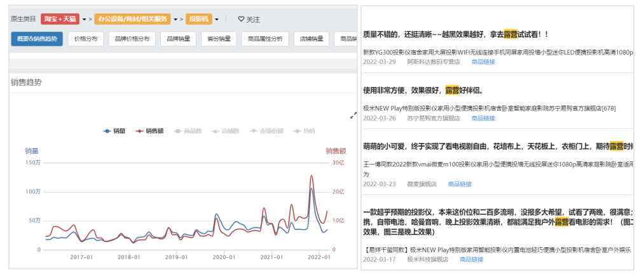Switch to 概要&销售趋势 tab

37,39
